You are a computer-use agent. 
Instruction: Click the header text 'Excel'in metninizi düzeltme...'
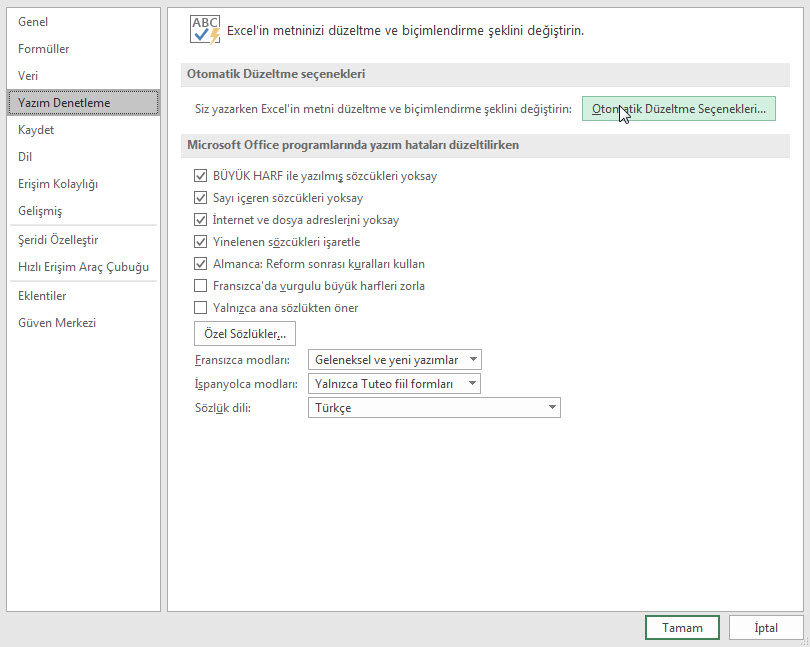pyautogui.click(x=406, y=30)
